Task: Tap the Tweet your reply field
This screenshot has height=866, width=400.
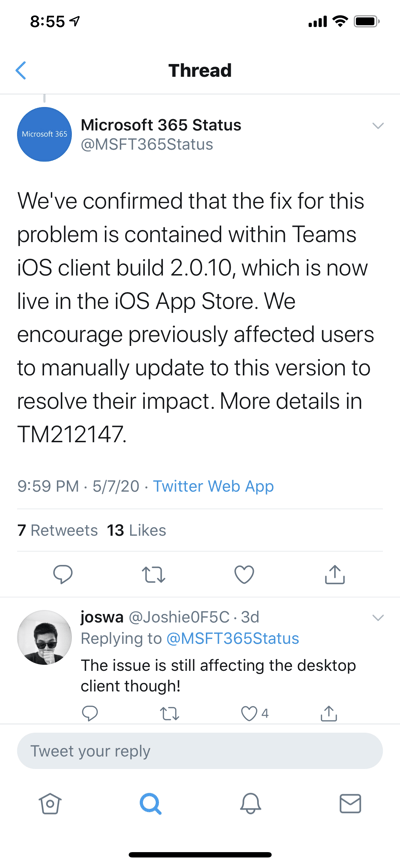Action: (x=200, y=751)
